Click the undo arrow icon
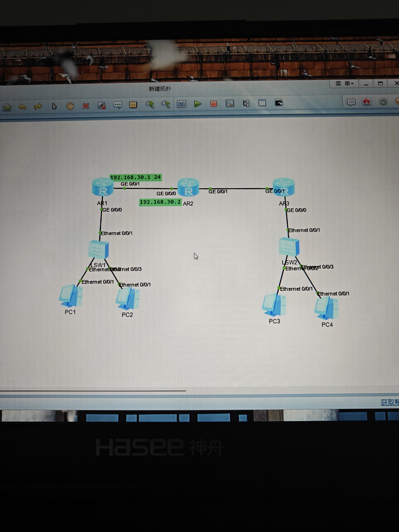Viewport: 399px width, 532px height. coord(22,107)
